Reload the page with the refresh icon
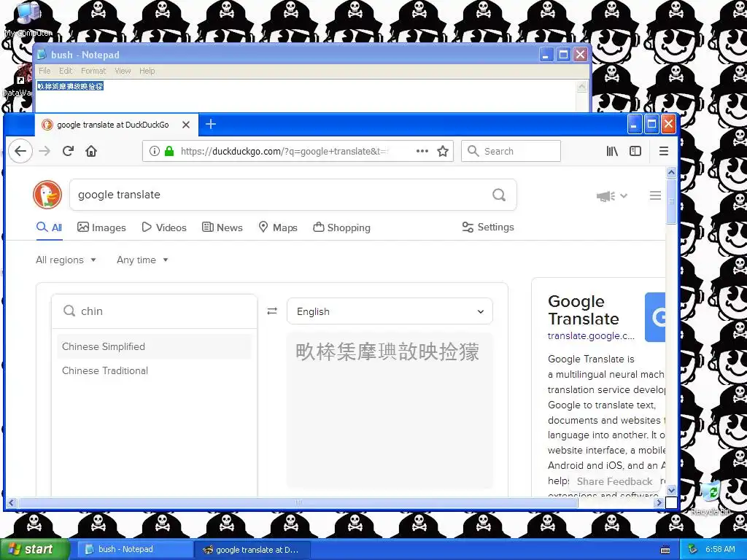747x560 pixels. pos(68,151)
